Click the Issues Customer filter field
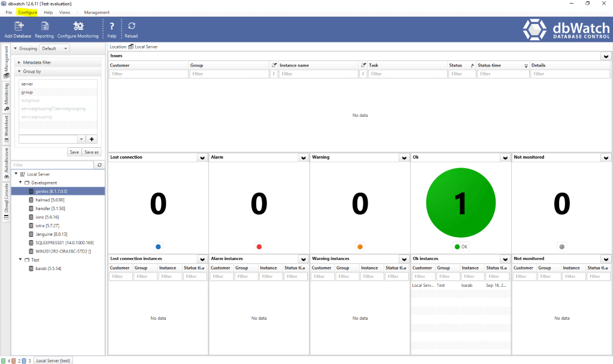The image size is (613, 364). click(x=148, y=74)
